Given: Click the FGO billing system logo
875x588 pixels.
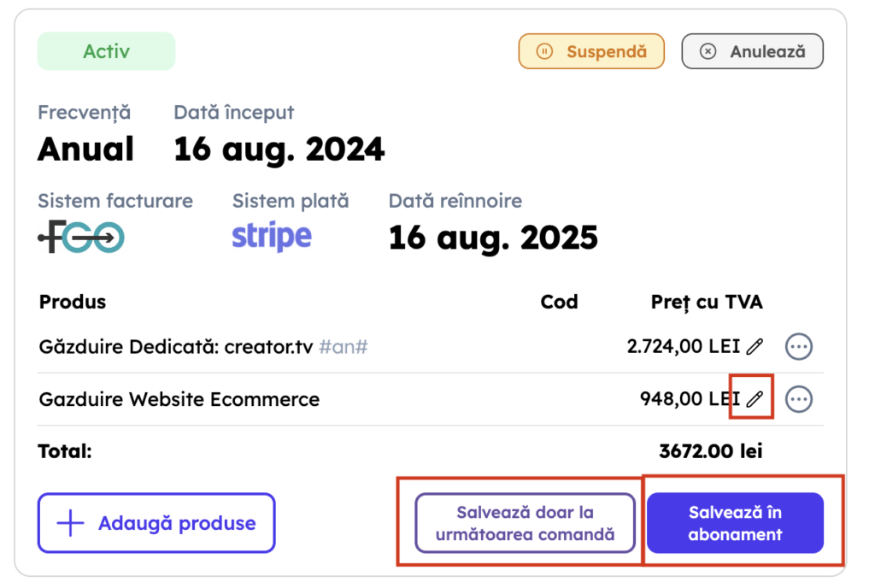Looking at the screenshot, I should (81, 237).
